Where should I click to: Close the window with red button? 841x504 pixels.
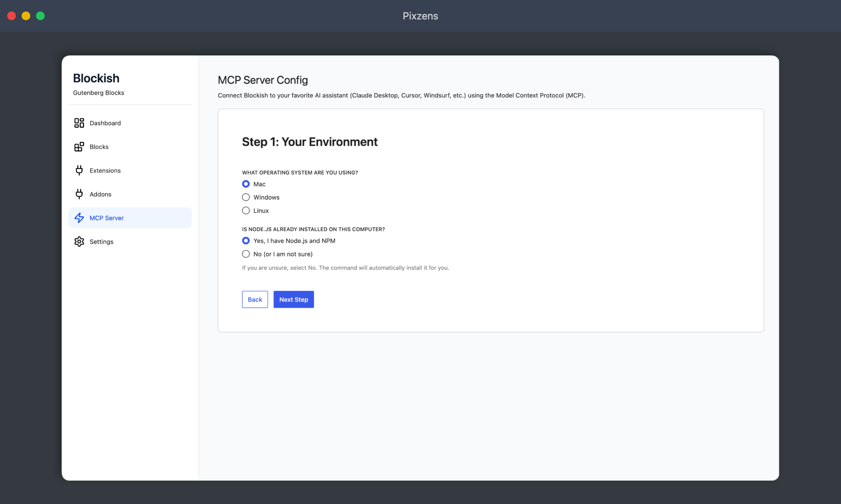click(x=12, y=16)
